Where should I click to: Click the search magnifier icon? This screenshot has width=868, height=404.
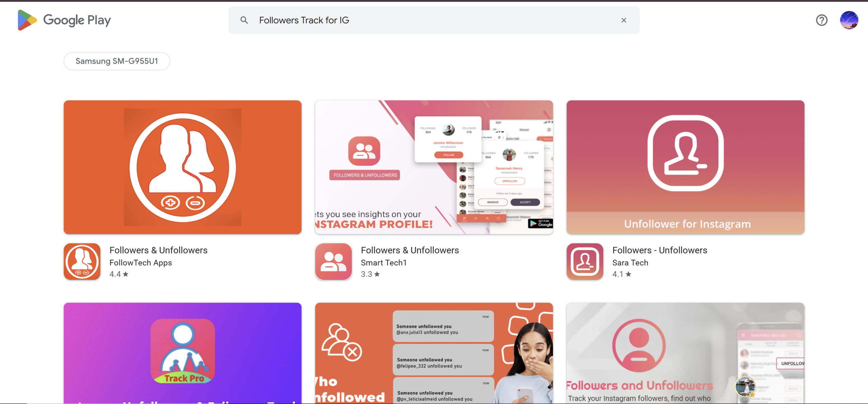click(244, 20)
